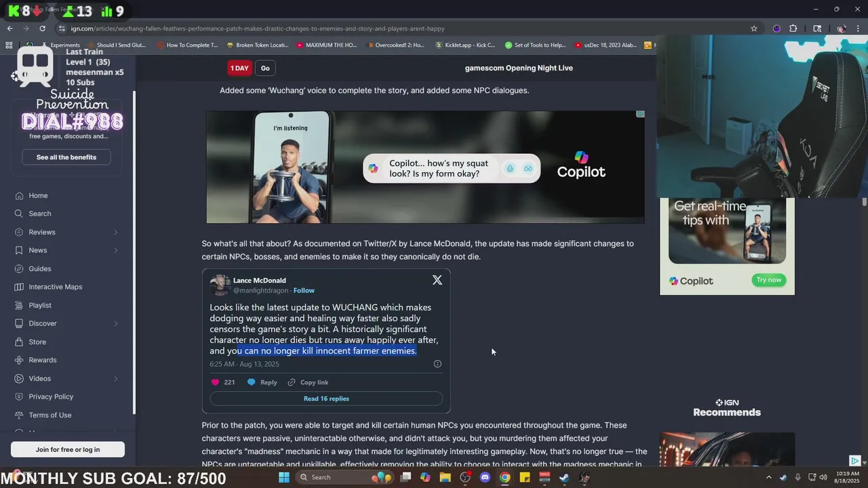Open Guides in the IGN sidebar
868x488 pixels.
point(39,268)
